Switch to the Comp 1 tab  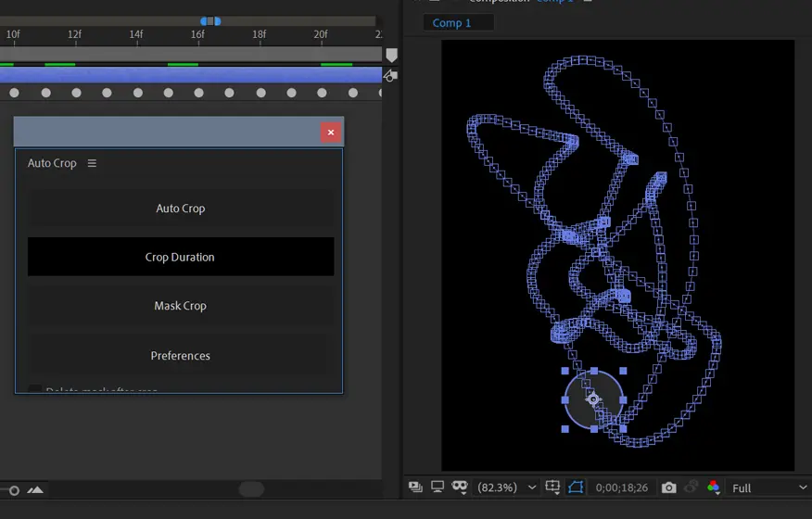(x=451, y=23)
